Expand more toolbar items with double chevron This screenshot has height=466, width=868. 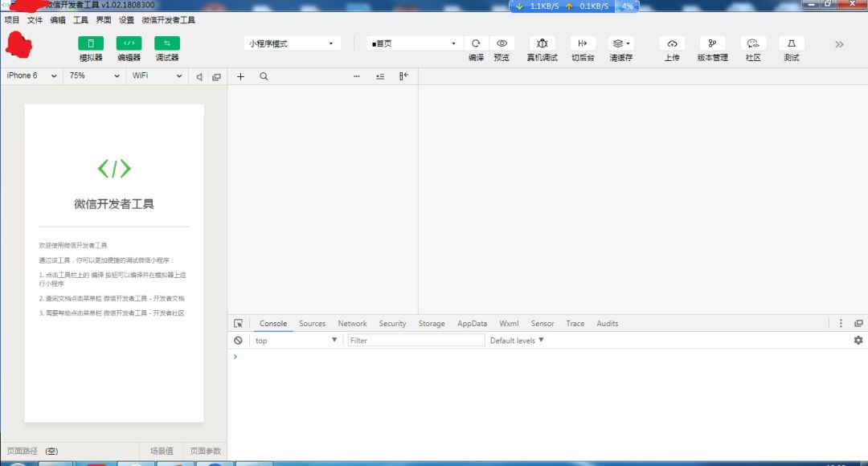click(839, 44)
